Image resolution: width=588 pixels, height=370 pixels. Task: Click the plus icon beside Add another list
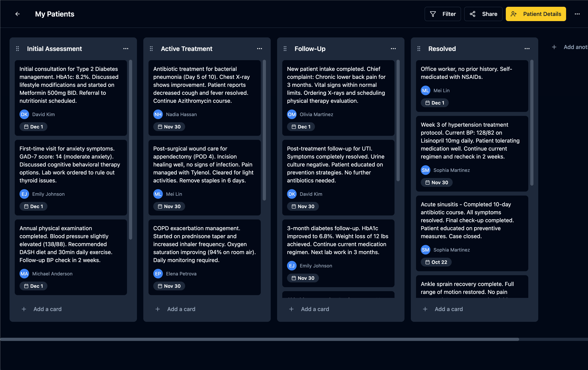(554, 47)
